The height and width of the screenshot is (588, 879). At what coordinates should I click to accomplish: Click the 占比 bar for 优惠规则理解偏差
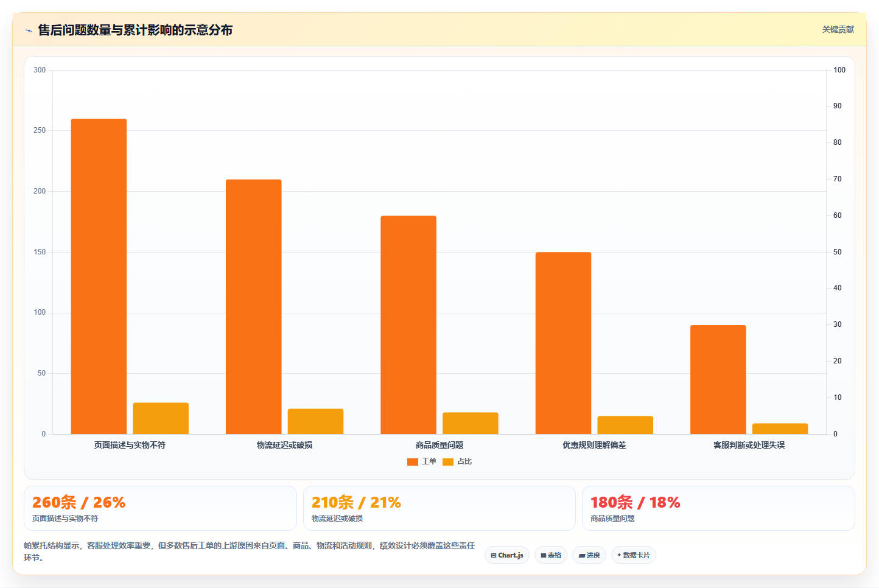pos(625,425)
